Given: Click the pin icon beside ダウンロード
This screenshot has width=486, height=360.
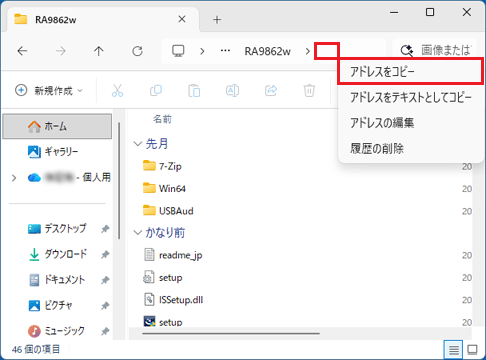Looking at the screenshot, I should tap(105, 255).
